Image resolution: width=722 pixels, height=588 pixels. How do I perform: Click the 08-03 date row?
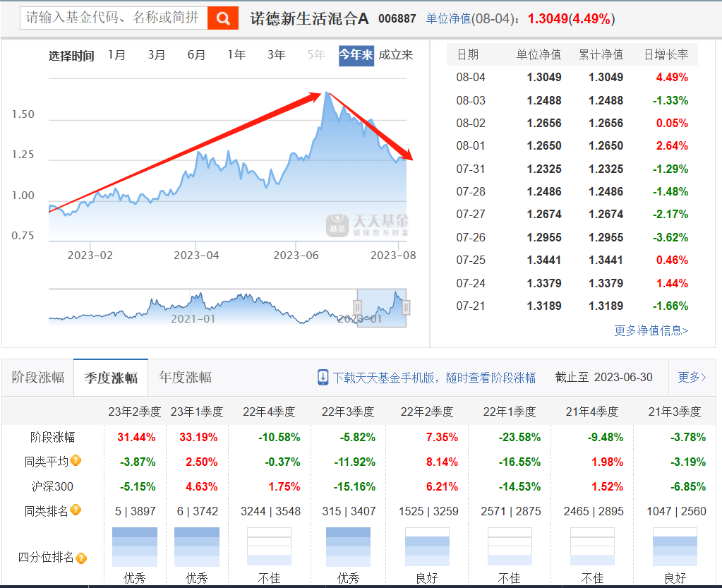tap(572, 100)
